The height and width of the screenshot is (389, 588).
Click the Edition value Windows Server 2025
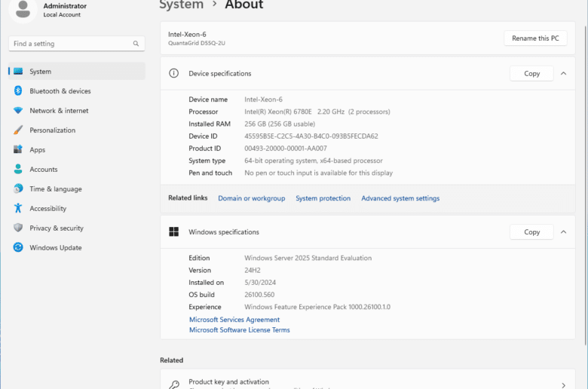[x=308, y=258]
